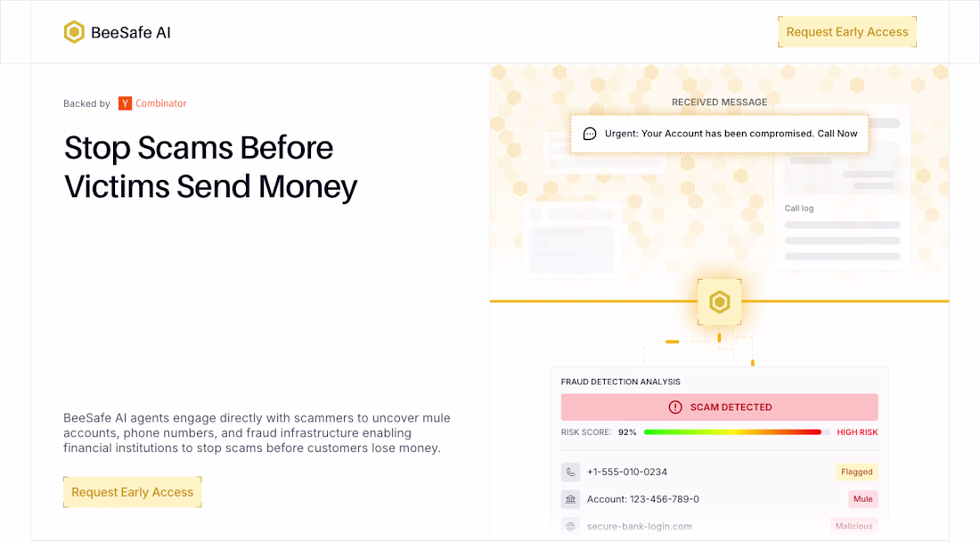The height and width of the screenshot is (542, 980).
Task: Open the Combinator link text
Action: tap(161, 103)
